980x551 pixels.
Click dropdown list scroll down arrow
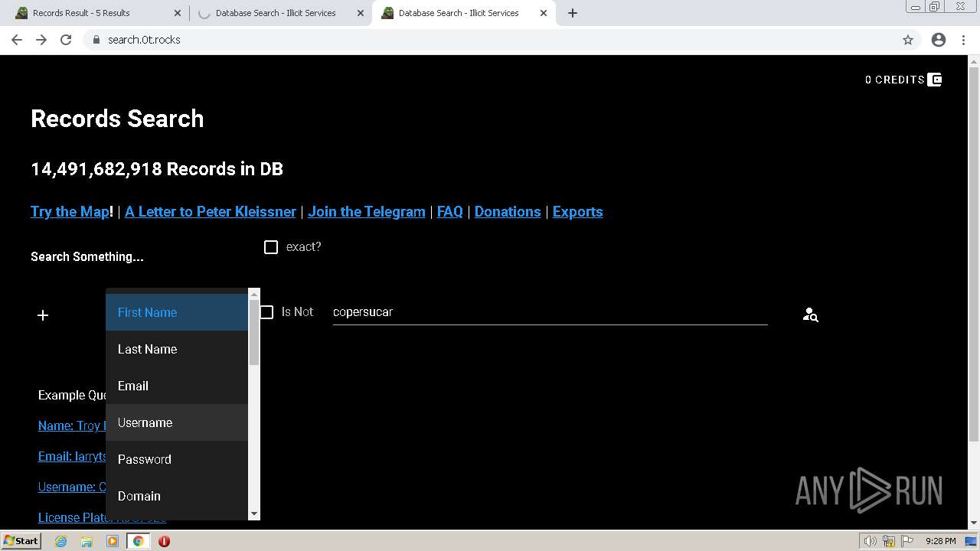click(254, 514)
